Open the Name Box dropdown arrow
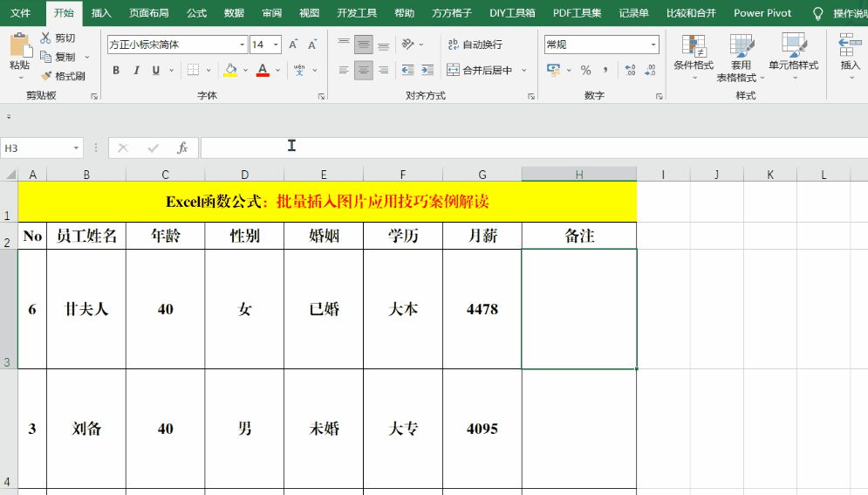Viewport: 868px width, 495px height. (76, 148)
